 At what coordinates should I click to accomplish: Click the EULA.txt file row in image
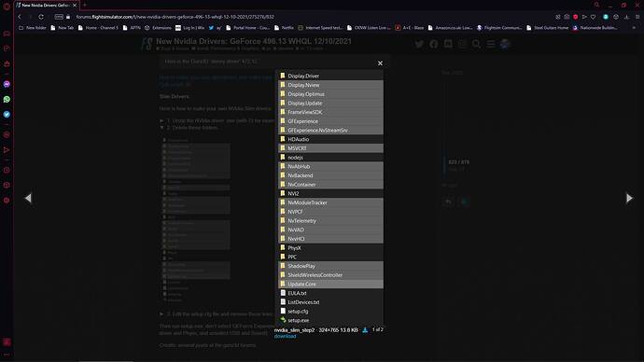[x=330, y=293]
